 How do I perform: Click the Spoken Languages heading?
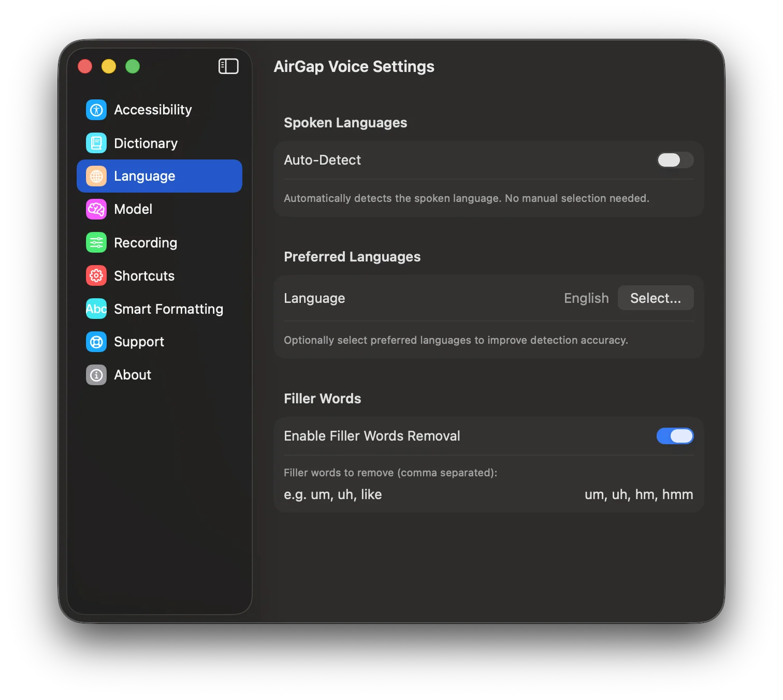(x=345, y=123)
